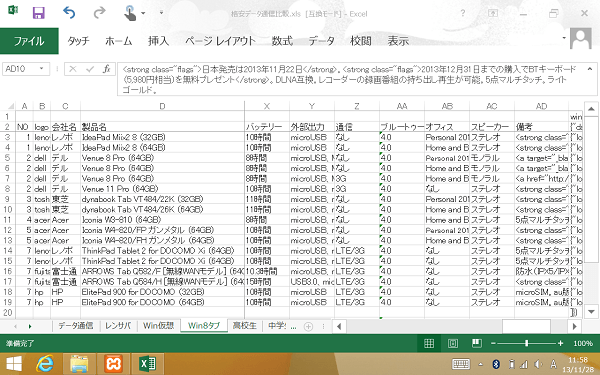Expand the Name Box dropdown arrow
This screenshot has height=375, width=600.
[x=41, y=69]
